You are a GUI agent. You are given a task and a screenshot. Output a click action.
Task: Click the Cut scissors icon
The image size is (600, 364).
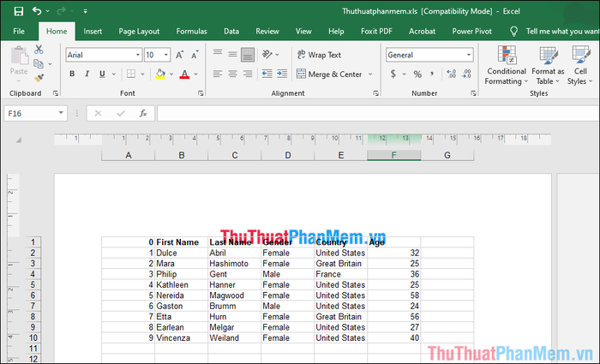click(x=39, y=50)
